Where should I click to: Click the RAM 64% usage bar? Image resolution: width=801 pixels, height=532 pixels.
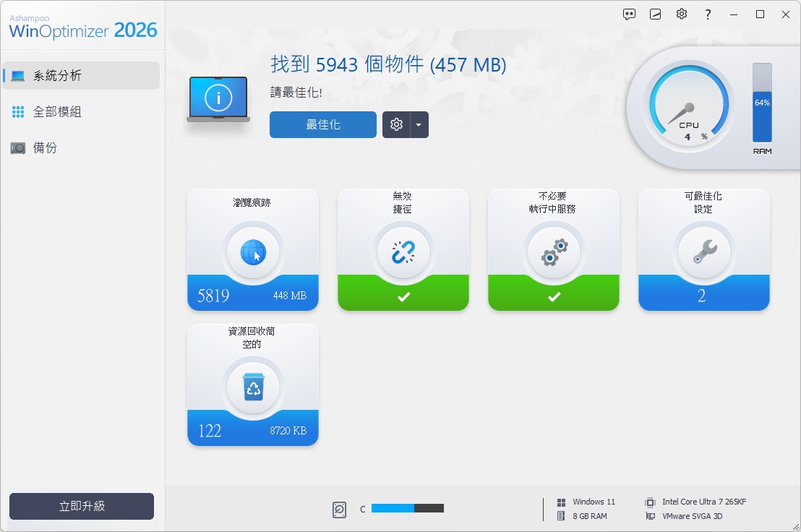coord(762,103)
